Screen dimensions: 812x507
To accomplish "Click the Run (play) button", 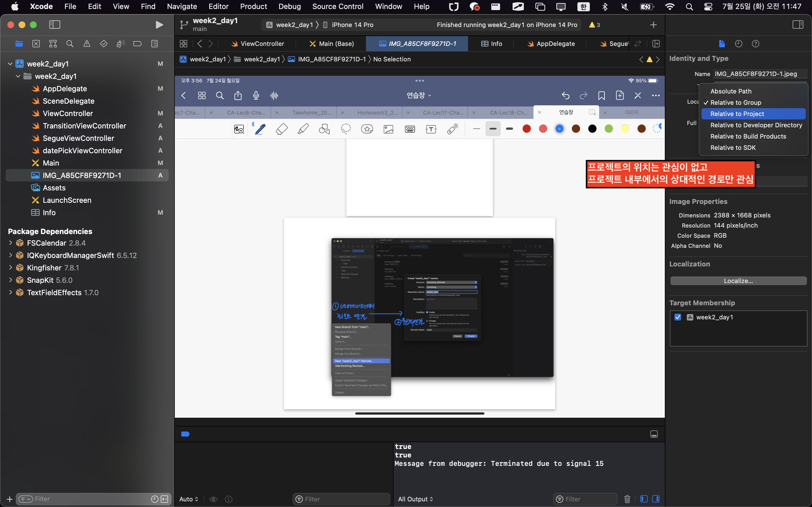I will pyautogui.click(x=159, y=25).
